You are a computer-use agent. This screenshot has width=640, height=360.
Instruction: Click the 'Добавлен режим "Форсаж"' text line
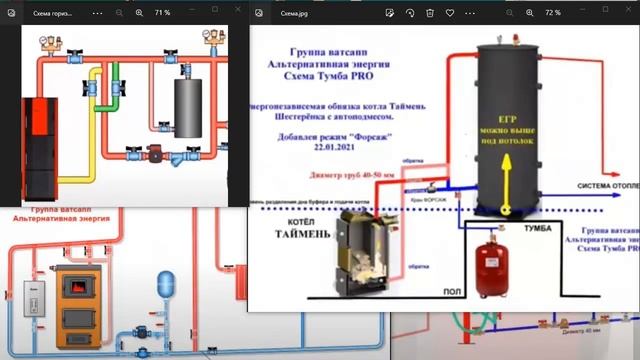[x=335, y=137]
